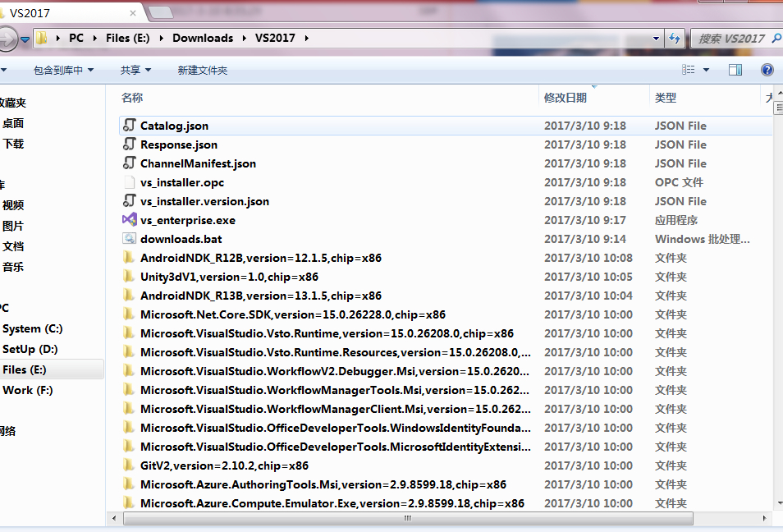The image size is (783, 532).
Task: Click the WorkflowManagerClient.Msi folder icon
Action: pos(129,409)
